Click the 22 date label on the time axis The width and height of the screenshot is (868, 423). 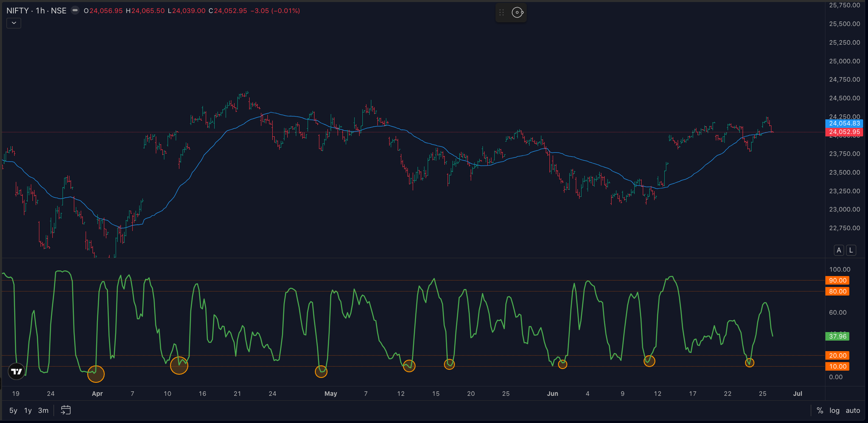coord(728,394)
